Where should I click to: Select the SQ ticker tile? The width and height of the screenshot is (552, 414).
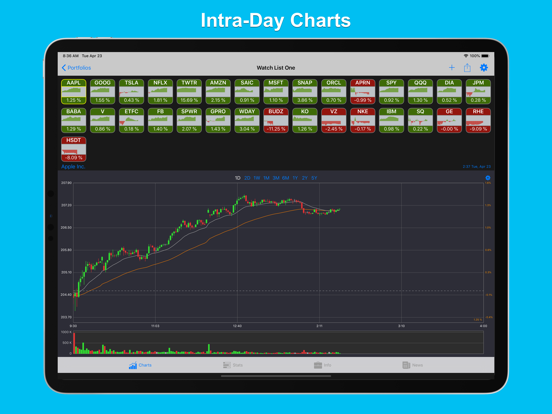point(420,120)
